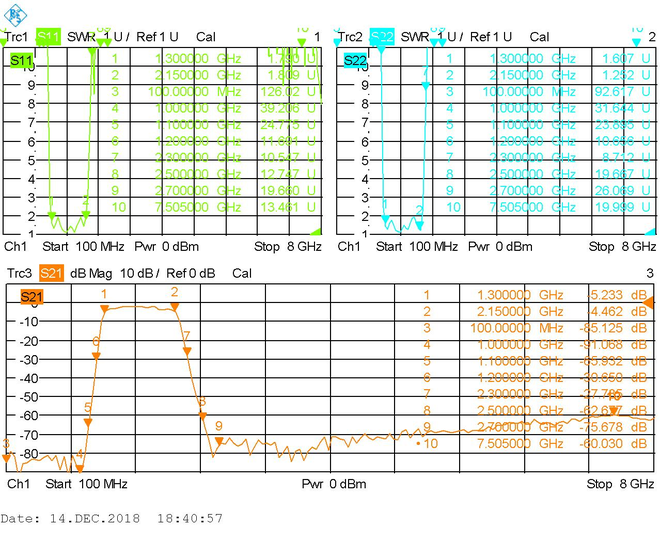Click '7.505000 GHz' in the S21 marker table

[x=520, y=444]
